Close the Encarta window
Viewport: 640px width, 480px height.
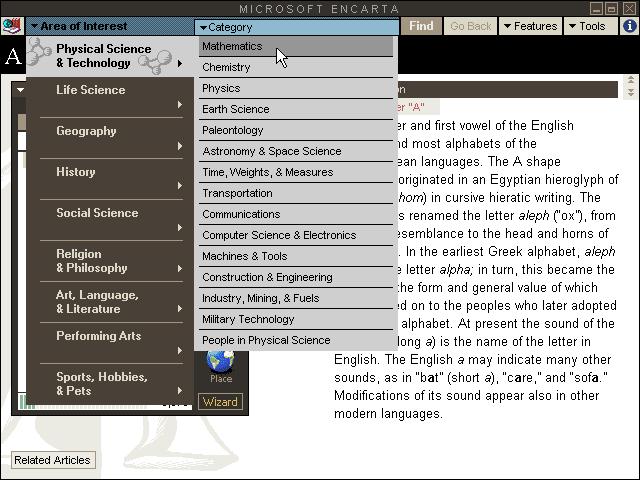coord(629,8)
